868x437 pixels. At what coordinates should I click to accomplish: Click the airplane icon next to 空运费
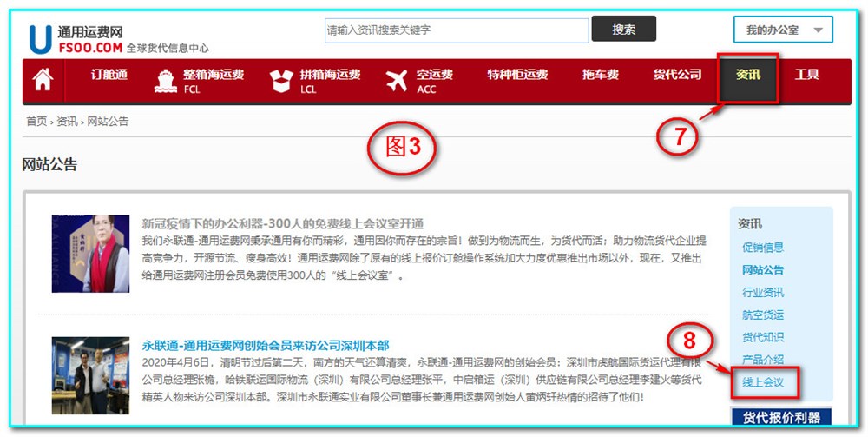(x=397, y=82)
